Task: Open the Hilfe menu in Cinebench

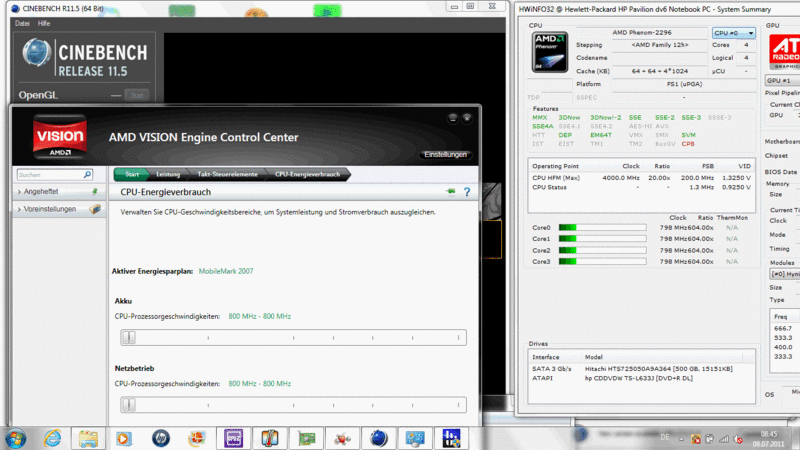Action: [44, 23]
